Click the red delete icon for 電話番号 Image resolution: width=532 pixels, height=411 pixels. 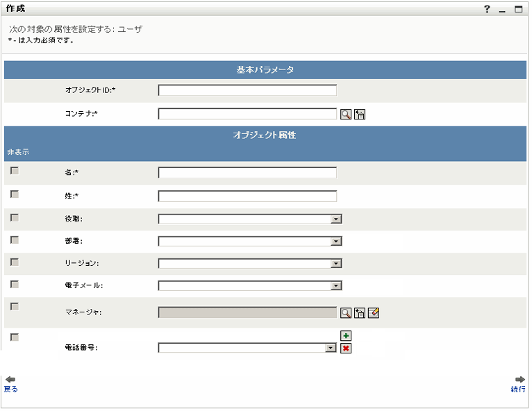[x=346, y=348]
